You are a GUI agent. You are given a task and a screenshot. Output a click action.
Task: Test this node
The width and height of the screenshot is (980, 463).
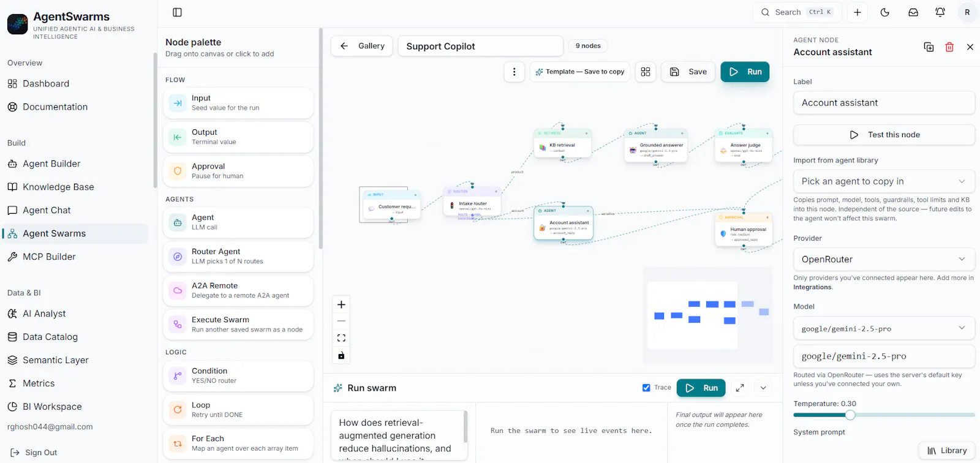point(884,135)
